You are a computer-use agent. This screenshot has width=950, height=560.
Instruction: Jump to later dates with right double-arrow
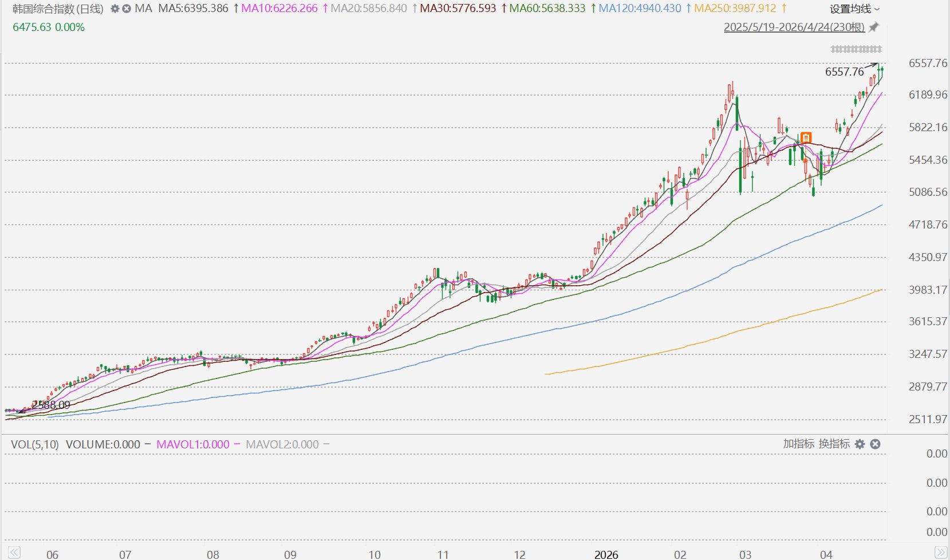[941, 553]
